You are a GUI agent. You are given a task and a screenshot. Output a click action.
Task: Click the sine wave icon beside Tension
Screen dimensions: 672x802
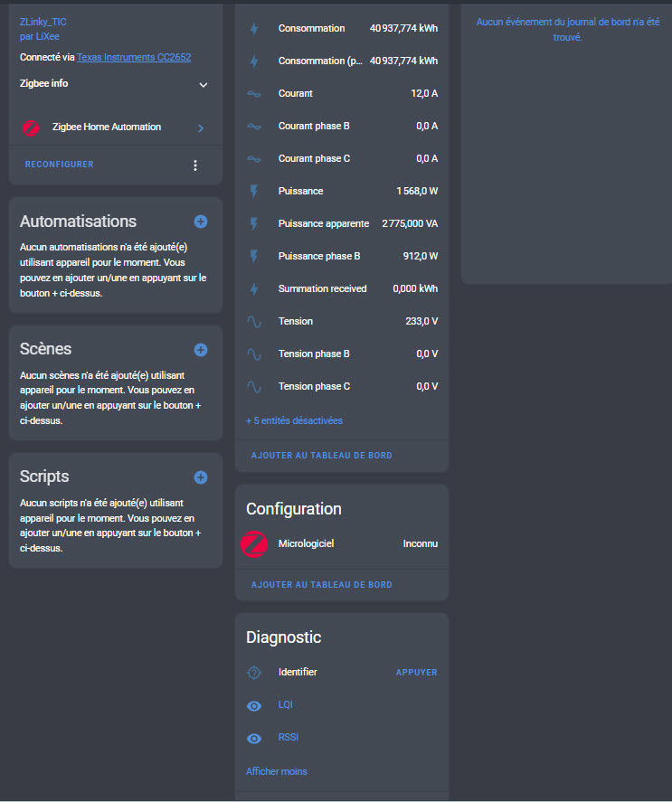click(x=254, y=322)
